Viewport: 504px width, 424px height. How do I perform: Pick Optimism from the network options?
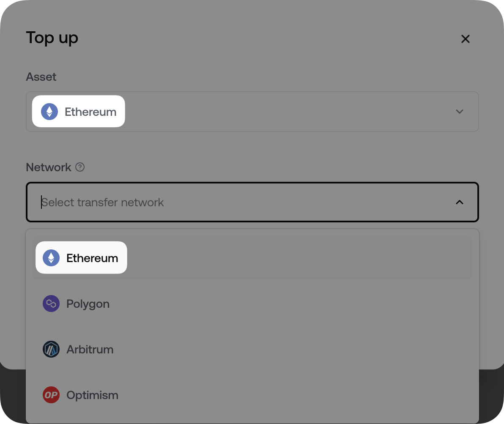[x=92, y=395]
